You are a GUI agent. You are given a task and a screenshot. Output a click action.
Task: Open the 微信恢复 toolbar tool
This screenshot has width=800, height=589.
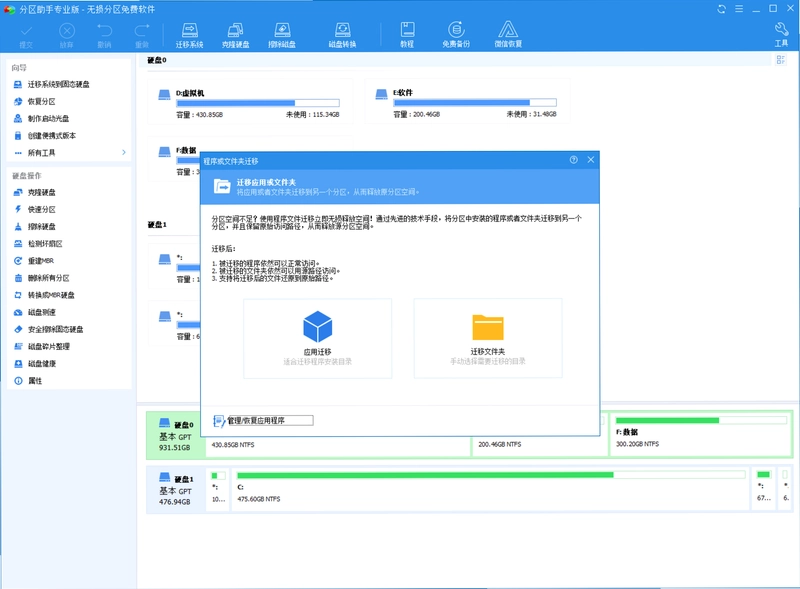click(x=508, y=35)
